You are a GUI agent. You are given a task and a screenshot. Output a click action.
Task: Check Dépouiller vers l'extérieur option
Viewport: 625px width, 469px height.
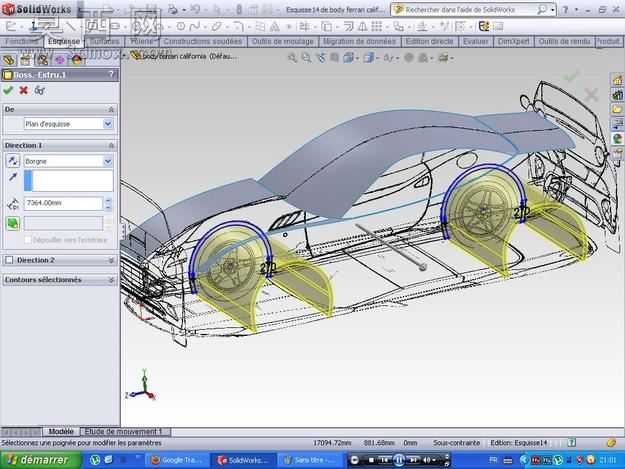coord(28,240)
